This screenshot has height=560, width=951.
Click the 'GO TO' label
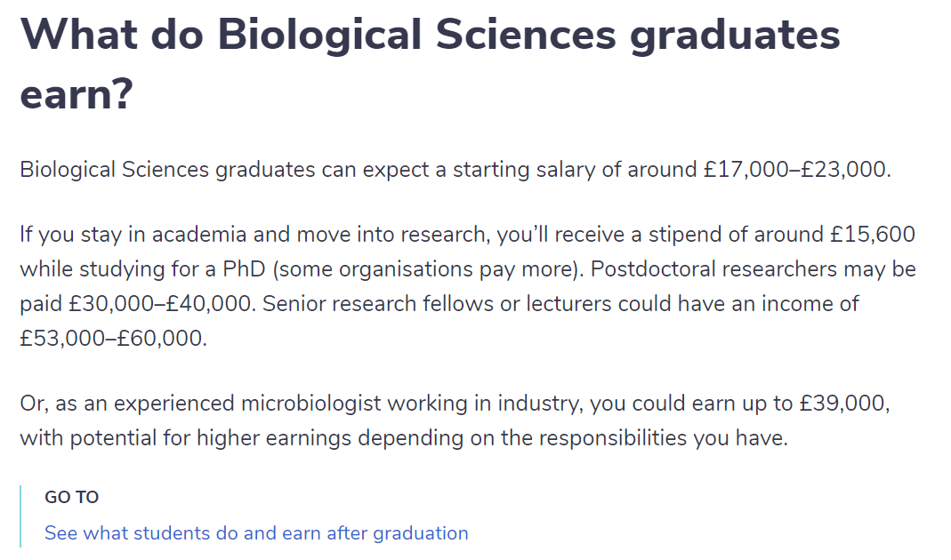click(71, 497)
